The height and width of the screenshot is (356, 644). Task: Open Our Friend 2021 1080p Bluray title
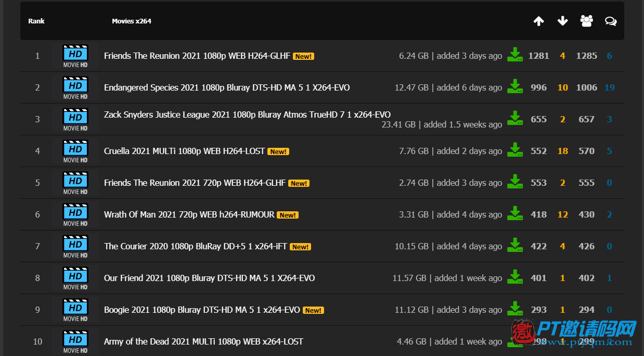pos(209,278)
